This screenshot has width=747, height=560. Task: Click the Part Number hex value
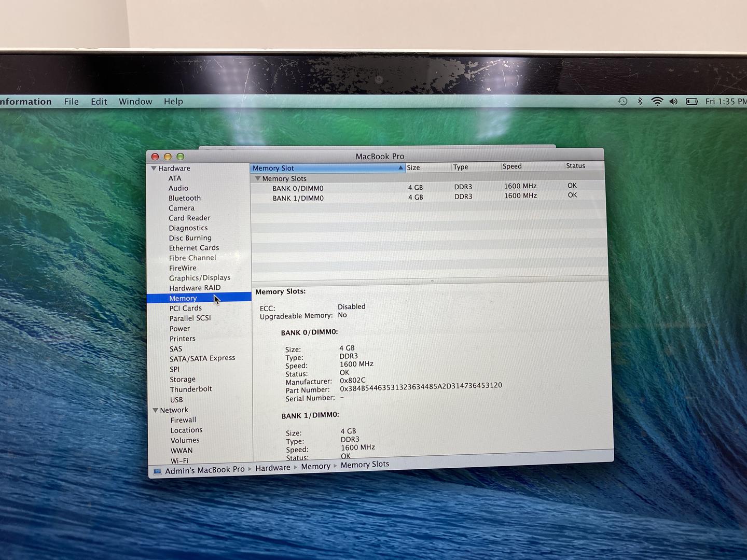click(x=421, y=387)
